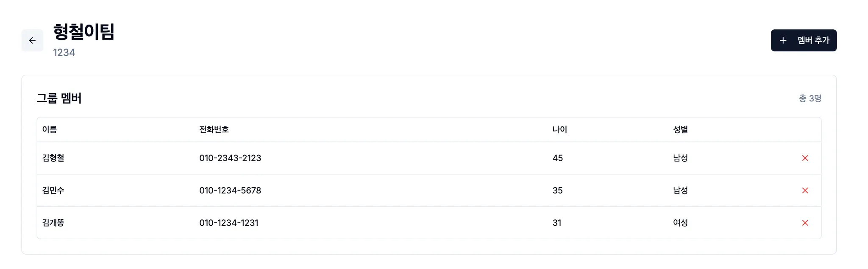Click 여성 in 김개똥's row
Viewport: 868px width, 269px height.
pos(680,223)
